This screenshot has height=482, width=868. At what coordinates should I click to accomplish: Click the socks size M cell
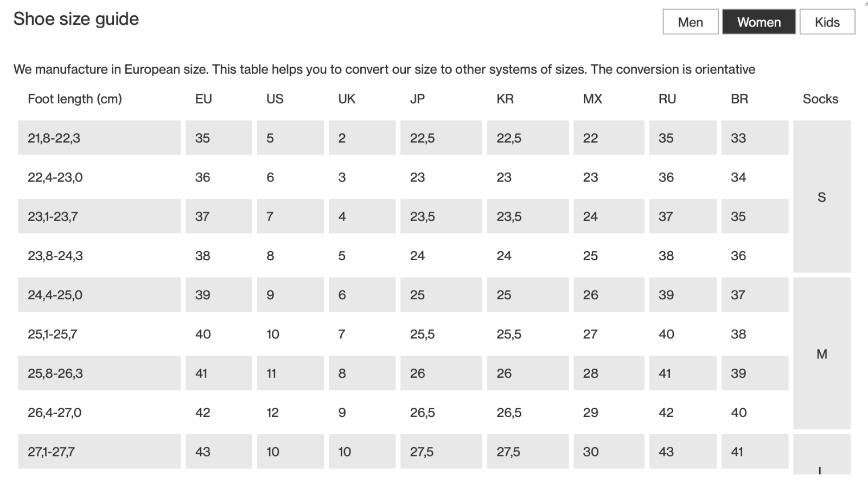coord(821,354)
